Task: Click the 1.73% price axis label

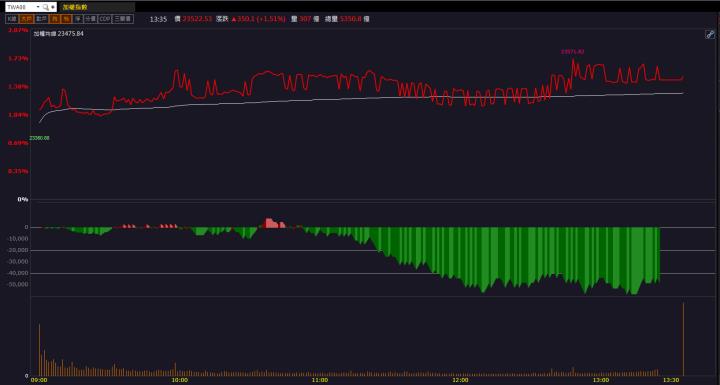Action: (x=18, y=58)
